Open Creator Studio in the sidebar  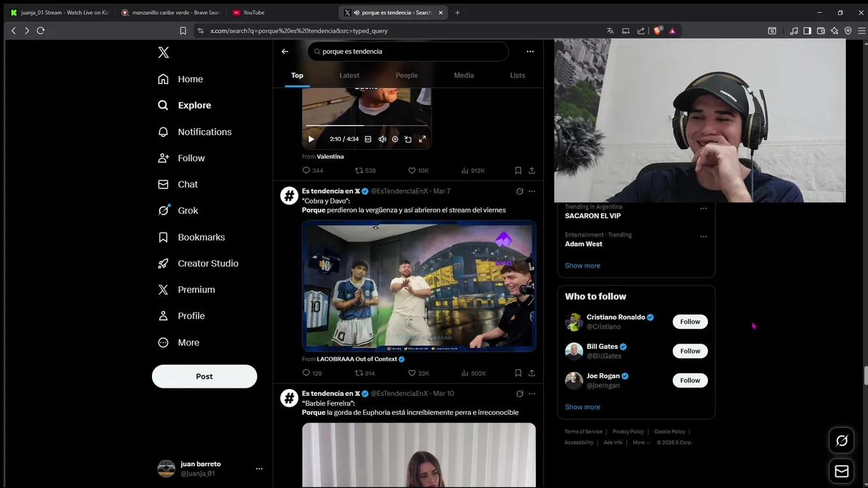coord(198,264)
